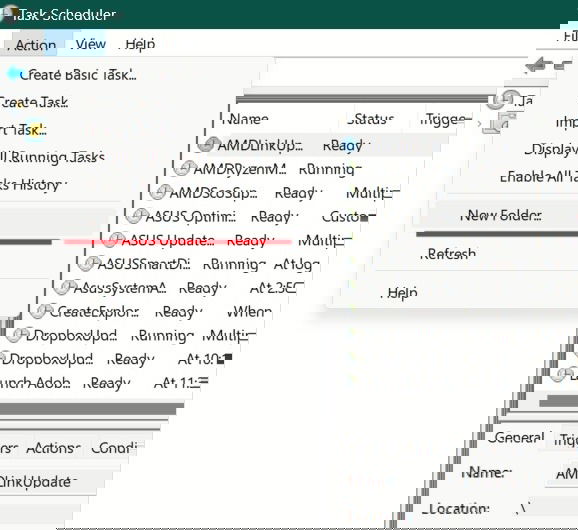Click the Ready status of AsusSystemA
The image size is (578, 530).
[203, 289]
